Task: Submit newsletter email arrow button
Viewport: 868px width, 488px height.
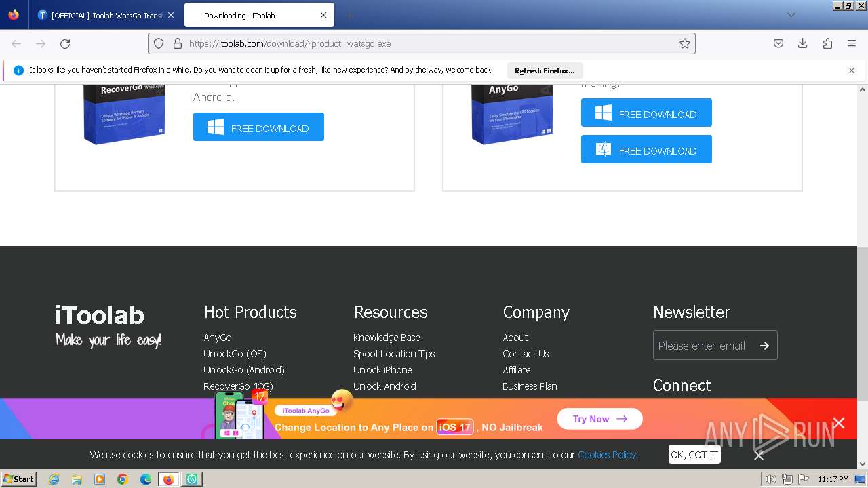Action: [764, 346]
